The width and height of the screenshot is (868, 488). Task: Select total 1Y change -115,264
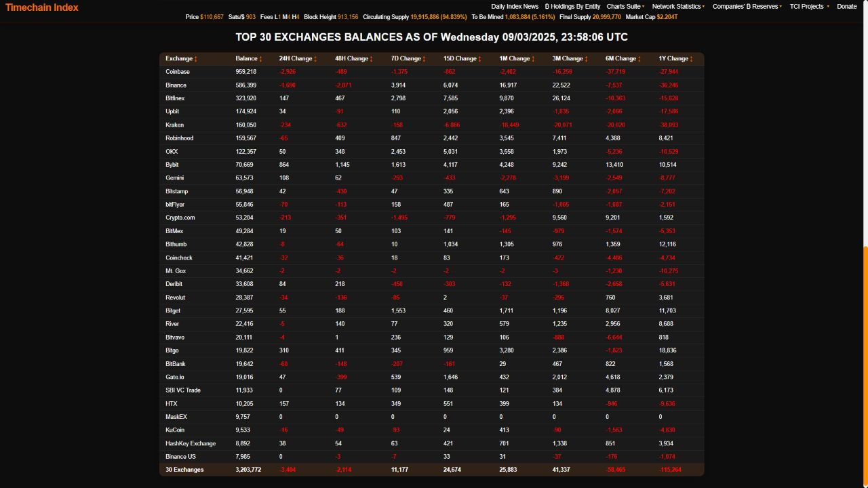pos(670,470)
